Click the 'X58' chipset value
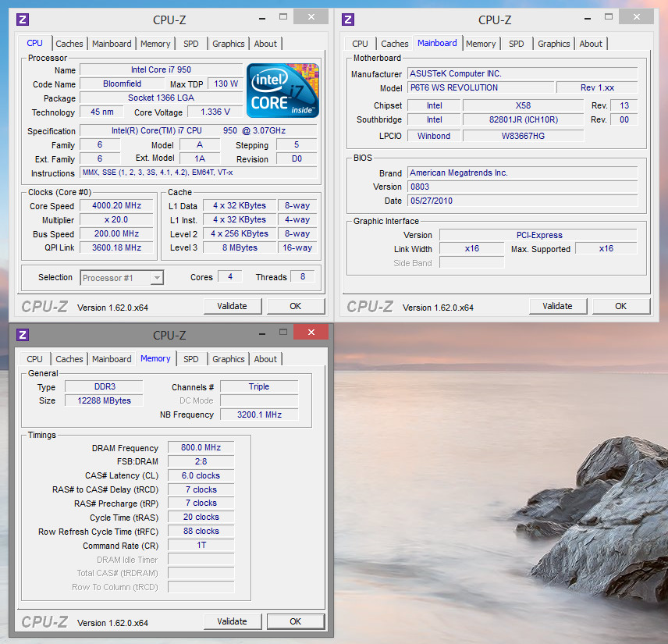 pyautogui.click(x=523, y=105)
